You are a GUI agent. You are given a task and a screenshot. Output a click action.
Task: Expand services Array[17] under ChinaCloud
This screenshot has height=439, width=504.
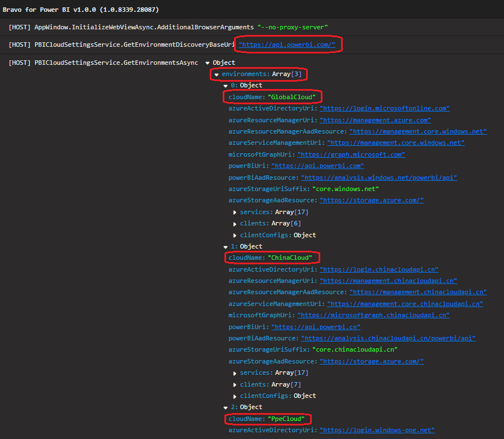click(x=235, y=373)
